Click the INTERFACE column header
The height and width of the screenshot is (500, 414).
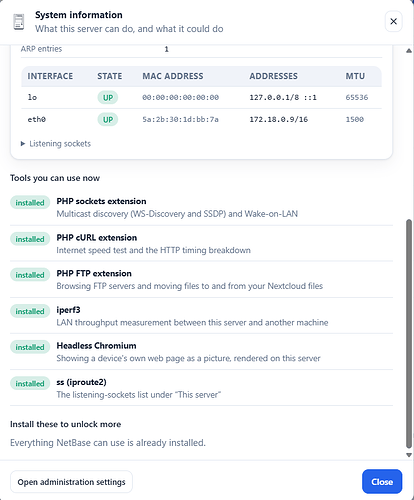pos(50,76)
